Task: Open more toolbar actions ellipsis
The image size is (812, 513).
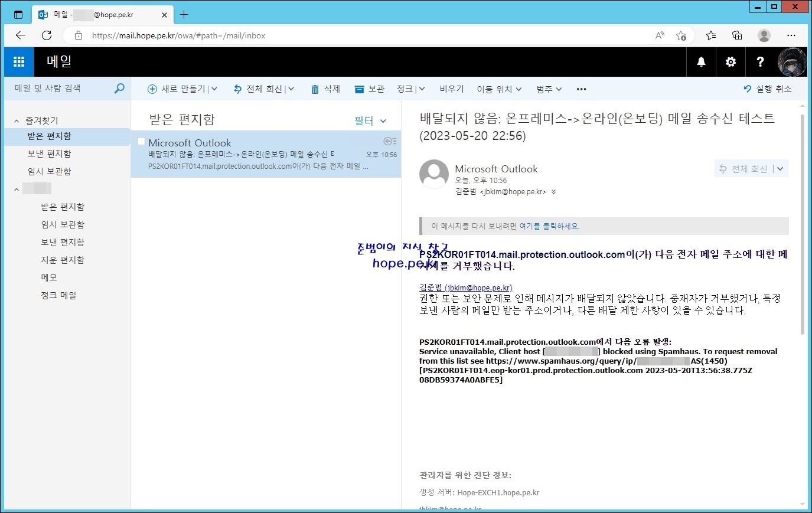Action: [x=582, y=89]
